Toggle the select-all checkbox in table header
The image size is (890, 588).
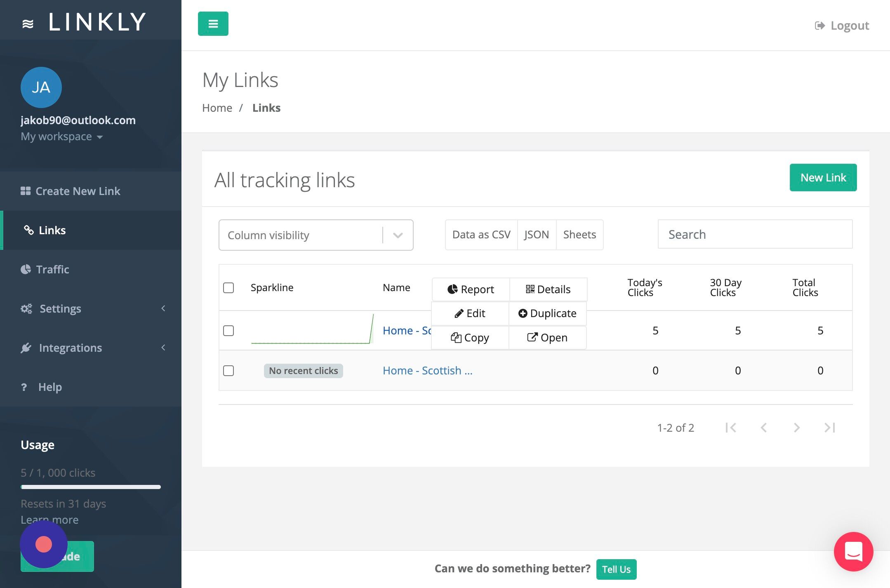(x=228, y=288)
